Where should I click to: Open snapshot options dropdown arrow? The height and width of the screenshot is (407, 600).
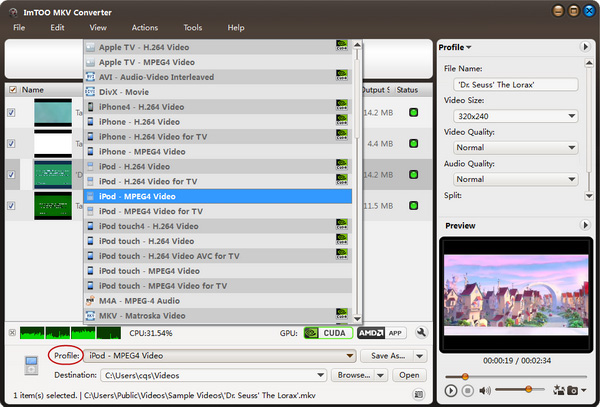click(584, 391)
